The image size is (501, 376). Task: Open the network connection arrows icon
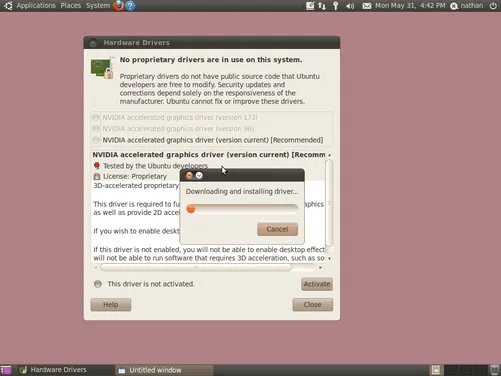[x=322, y=6]
